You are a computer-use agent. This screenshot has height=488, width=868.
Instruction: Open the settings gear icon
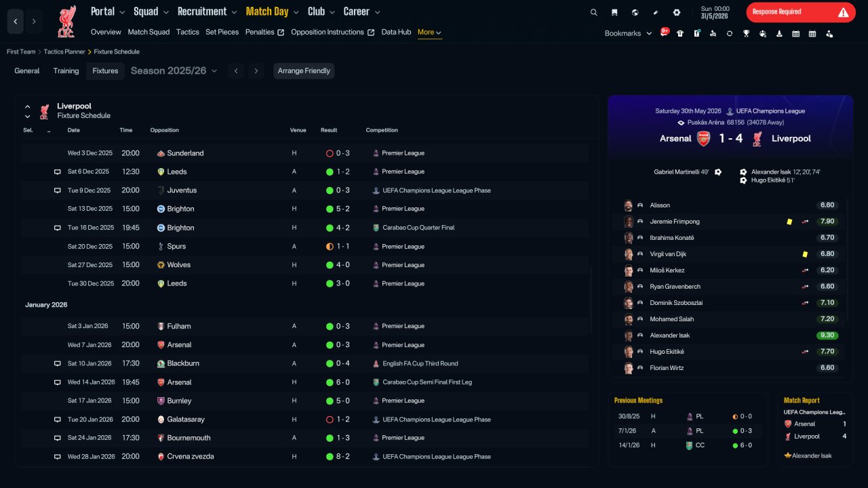coord(676,12)
